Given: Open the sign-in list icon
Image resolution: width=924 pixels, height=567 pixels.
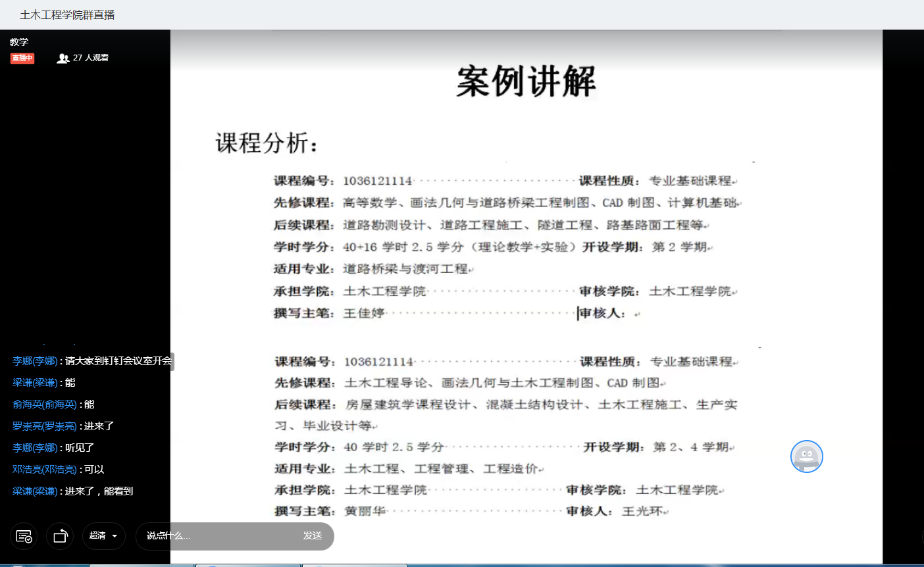Looking at the screenshot, I should [24, 536].
